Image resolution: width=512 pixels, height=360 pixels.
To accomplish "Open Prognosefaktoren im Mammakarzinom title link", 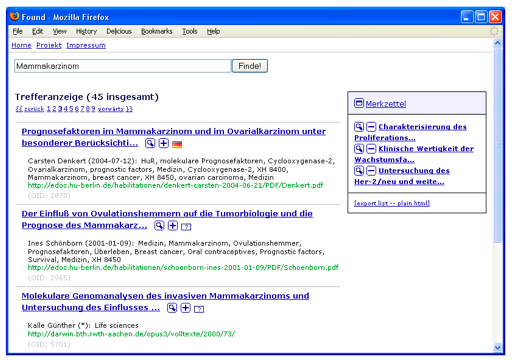I will pos(174,137).
